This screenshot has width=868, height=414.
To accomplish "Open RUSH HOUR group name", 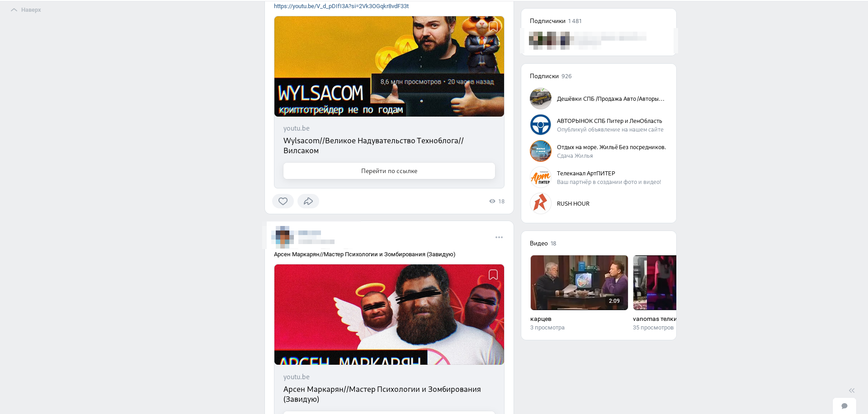I will 573,204.
